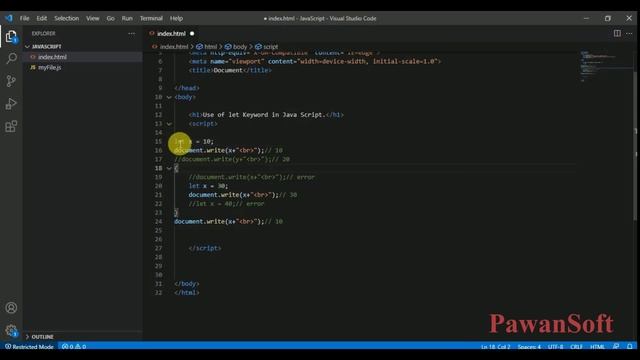
Task: Open Explorer Views and More Actions ellipsis
Action: point(131,33)
